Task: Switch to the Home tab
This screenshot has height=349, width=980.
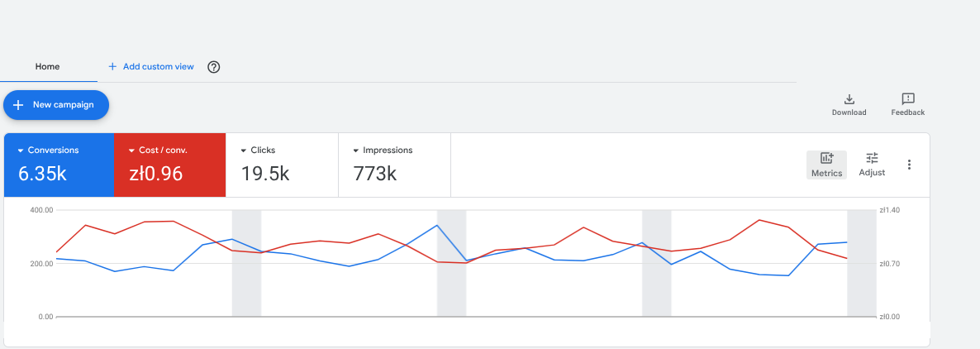Action: pos(47,66)
